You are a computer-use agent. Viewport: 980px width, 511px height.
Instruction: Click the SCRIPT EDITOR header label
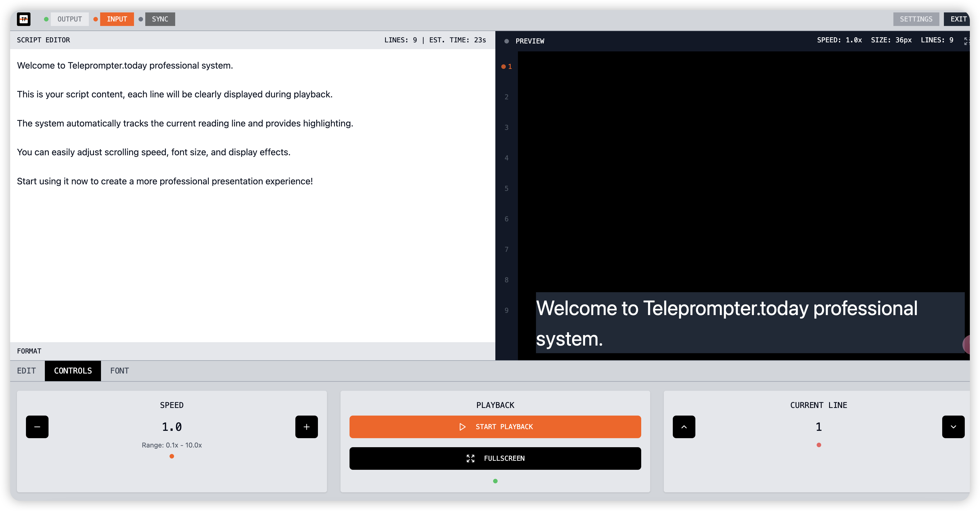click(x=43, y=40)
